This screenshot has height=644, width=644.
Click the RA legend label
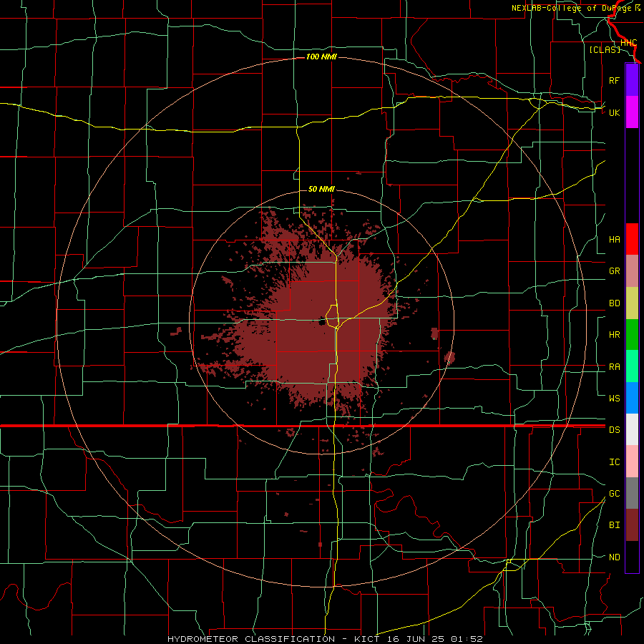[x=615, y=367]
